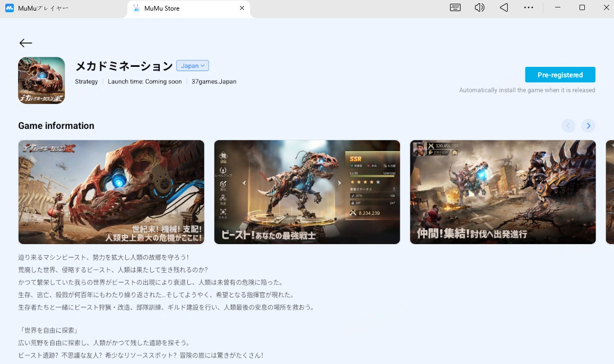The width and height of the screenshot is (614, 364).
Task: Close the MuMu Store tab
Action: click(242, 8)
